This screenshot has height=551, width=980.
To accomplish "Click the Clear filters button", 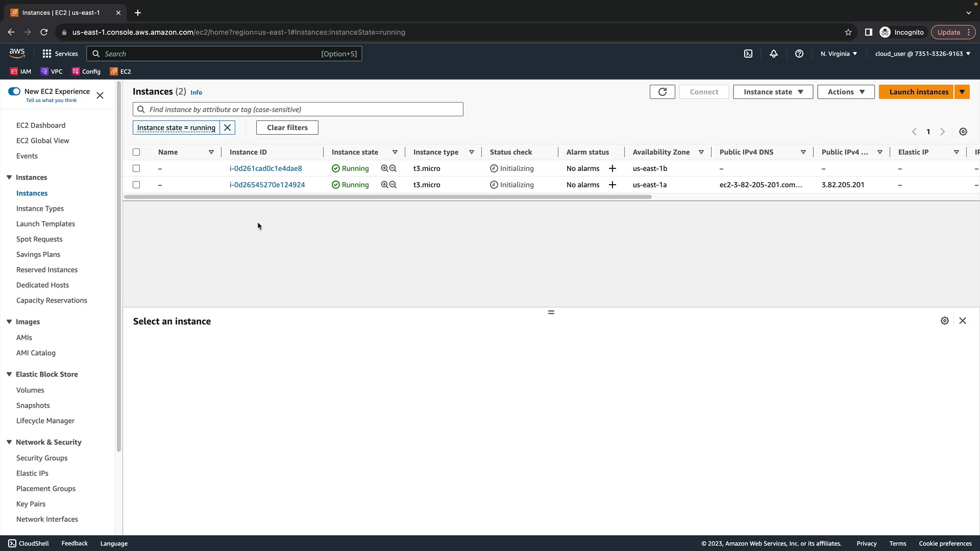I will [x=287, y=128].
